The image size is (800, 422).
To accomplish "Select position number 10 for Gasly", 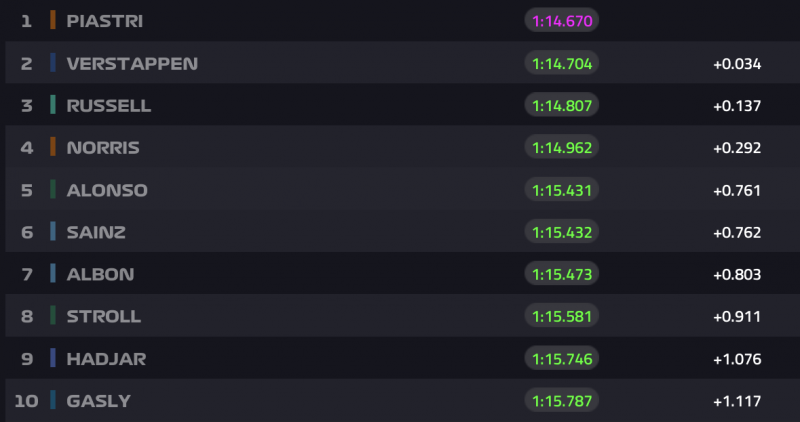I will coord(26,401).
